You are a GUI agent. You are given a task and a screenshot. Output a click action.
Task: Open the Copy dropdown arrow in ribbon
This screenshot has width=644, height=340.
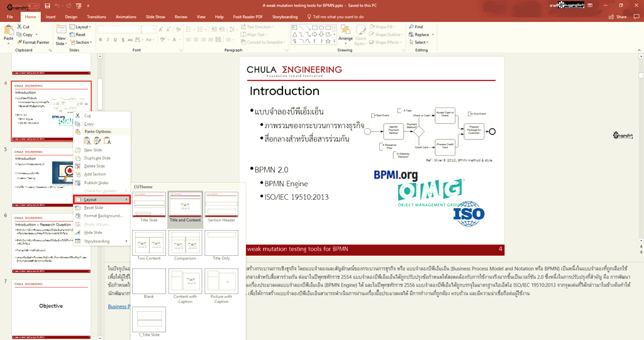(x=36, y=35)
